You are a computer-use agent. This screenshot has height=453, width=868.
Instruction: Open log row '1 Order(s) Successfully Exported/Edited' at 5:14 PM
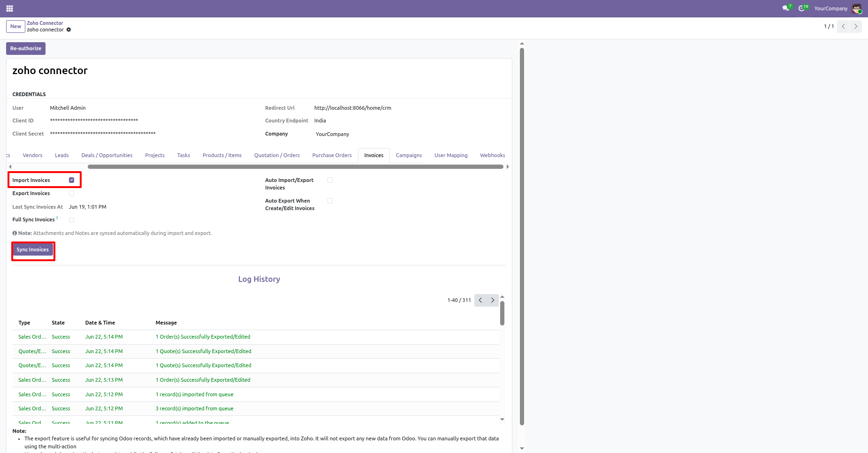tap(256, 337)
